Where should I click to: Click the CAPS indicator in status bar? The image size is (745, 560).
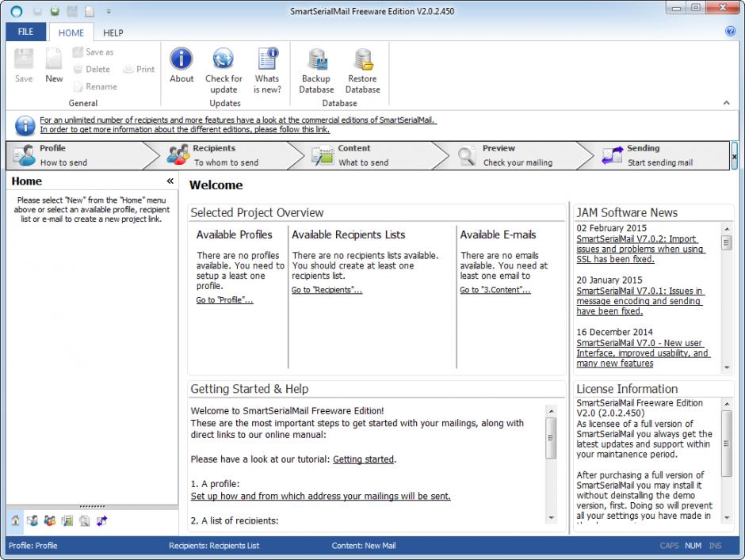(669, 546)
